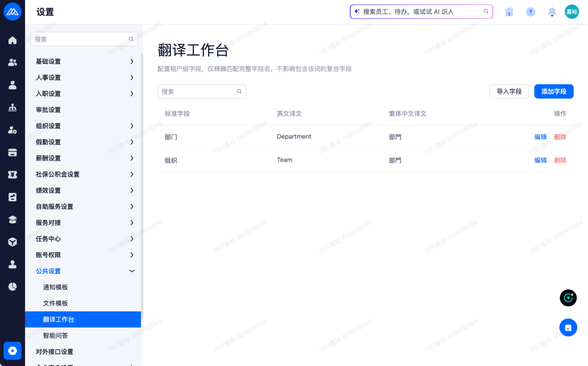Click the AI sparkle icon in top search
Screen dimensions: 588x366
click(x=356, y=12)
